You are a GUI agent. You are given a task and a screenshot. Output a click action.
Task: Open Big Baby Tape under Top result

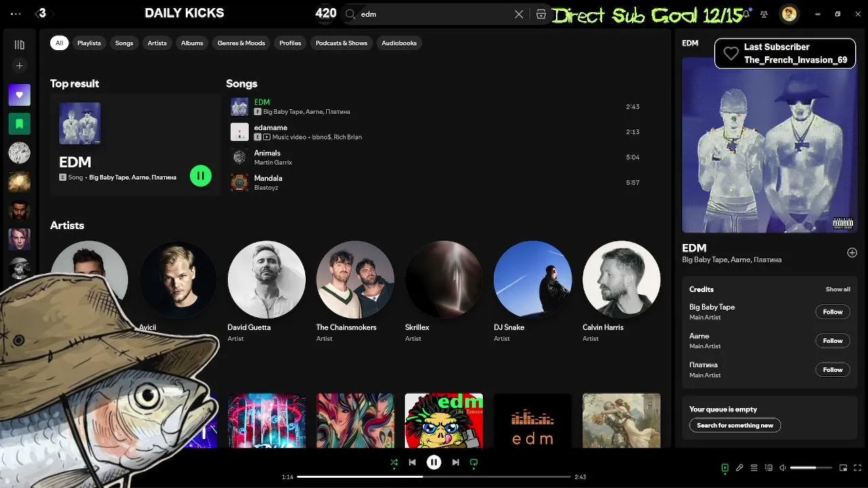pyautogui.click(x=108, y=178)
